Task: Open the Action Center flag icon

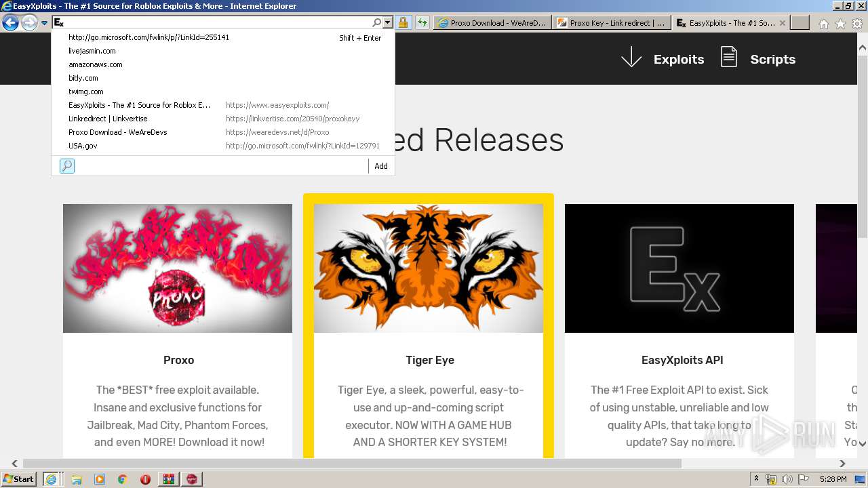Action: tap(802, 479)
